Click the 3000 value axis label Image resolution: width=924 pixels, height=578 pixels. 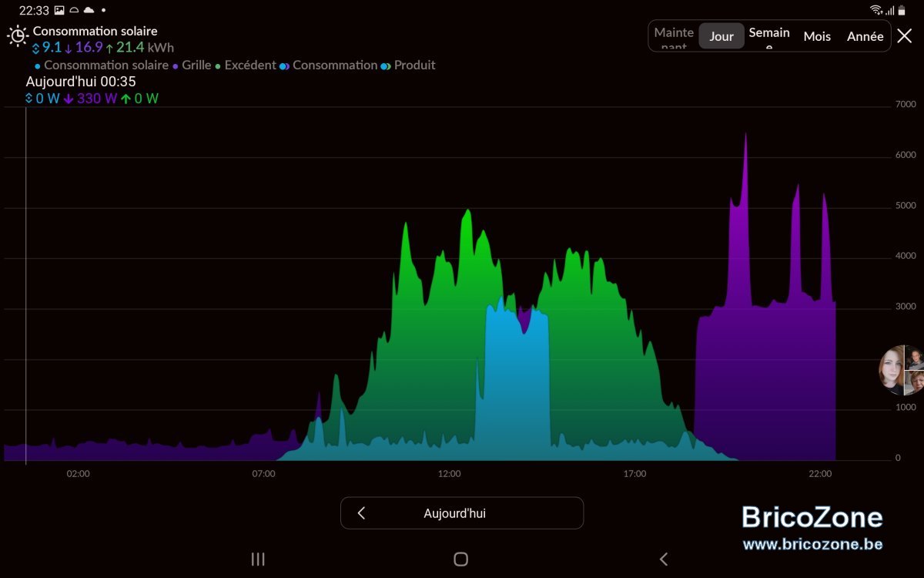(905, 307)
